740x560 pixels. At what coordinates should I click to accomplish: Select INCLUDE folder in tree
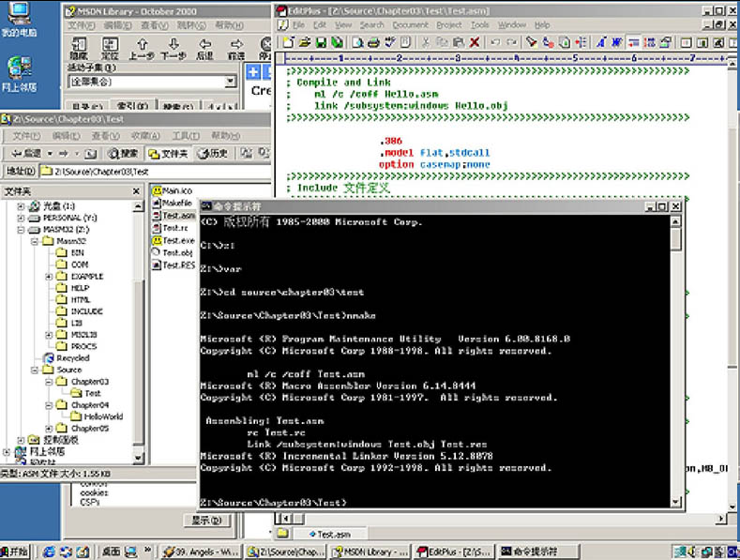point(86,311)
